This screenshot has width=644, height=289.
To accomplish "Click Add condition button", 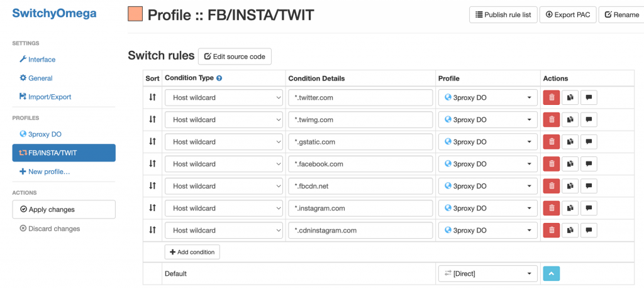I will [x=192, y=252].
